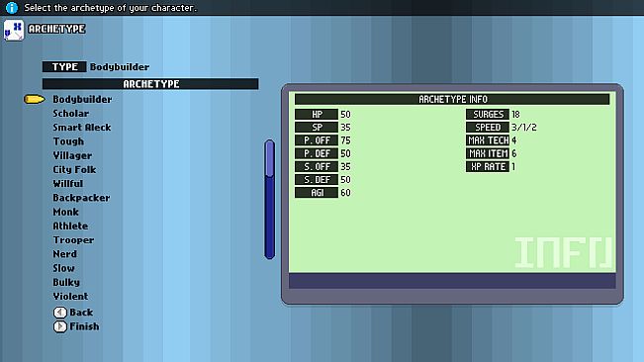
Task: Select the Smart Aleck archetype
Action: 82,128
